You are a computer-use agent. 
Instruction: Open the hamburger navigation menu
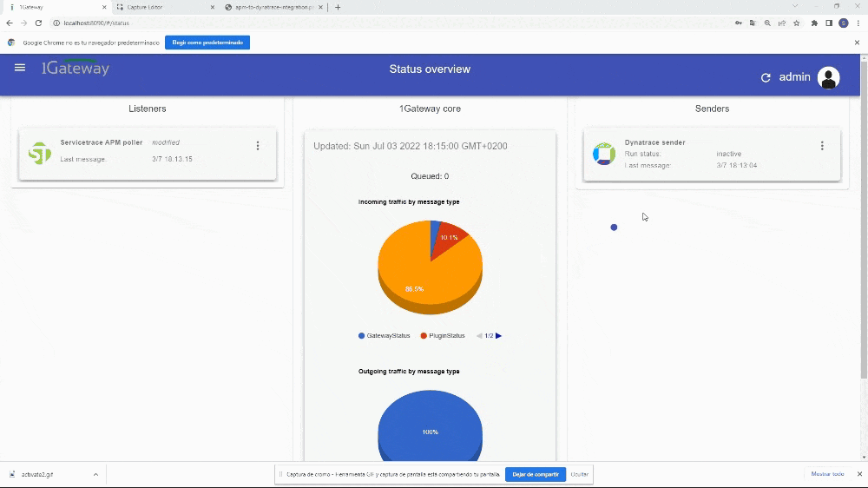tap(20, 68)
